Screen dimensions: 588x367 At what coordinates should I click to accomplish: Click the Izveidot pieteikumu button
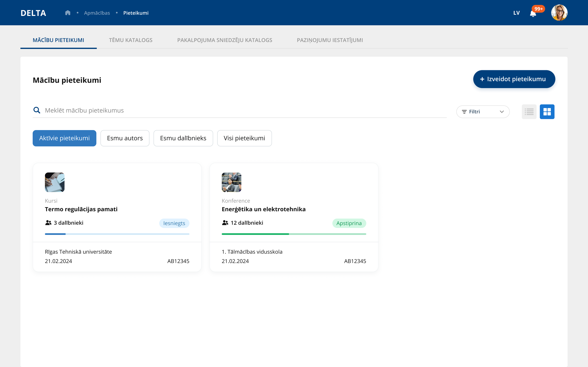(x=514, y=79)
